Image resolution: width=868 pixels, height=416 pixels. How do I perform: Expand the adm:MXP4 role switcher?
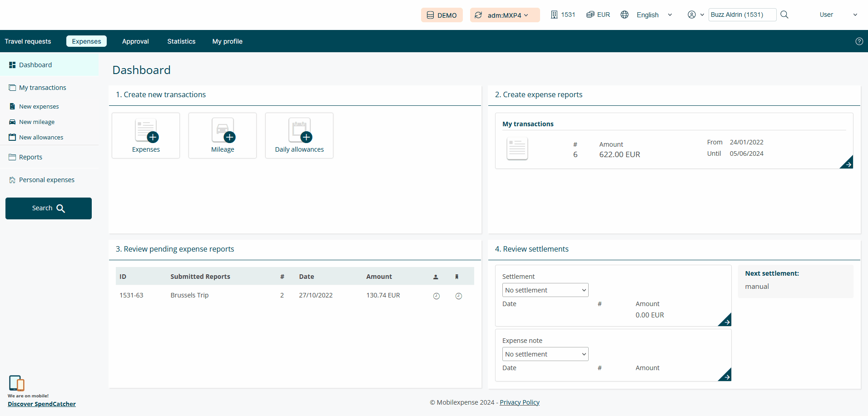point(505,15)
